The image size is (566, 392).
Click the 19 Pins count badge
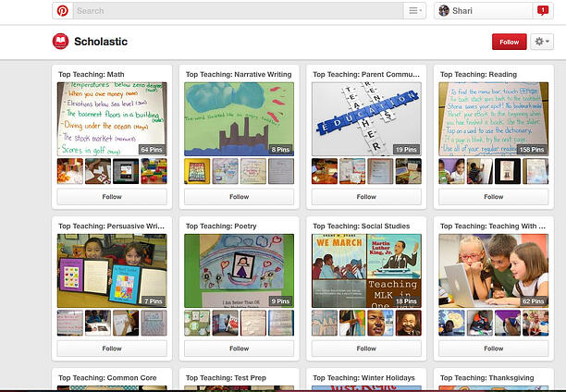[x=406, y=150]
